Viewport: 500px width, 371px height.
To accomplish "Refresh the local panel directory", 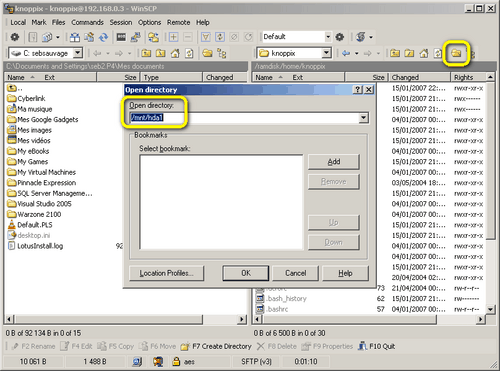I will [189, 53].
